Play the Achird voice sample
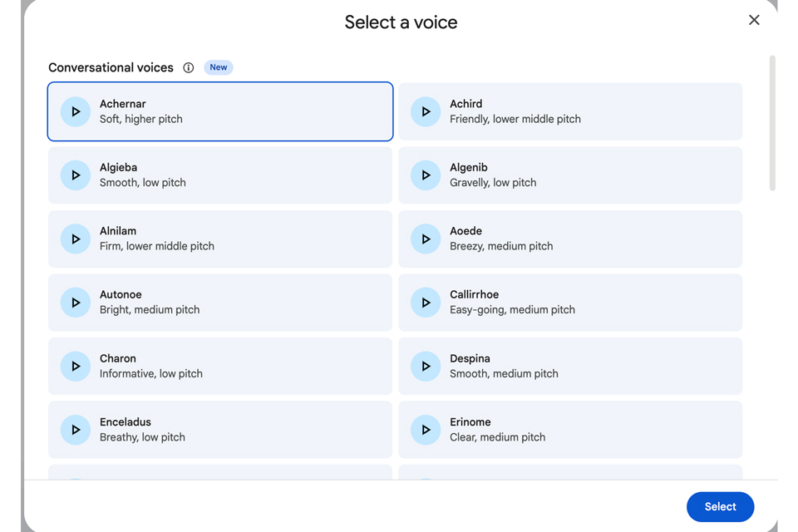Screen dimensions: 798x532 (426, 111)
